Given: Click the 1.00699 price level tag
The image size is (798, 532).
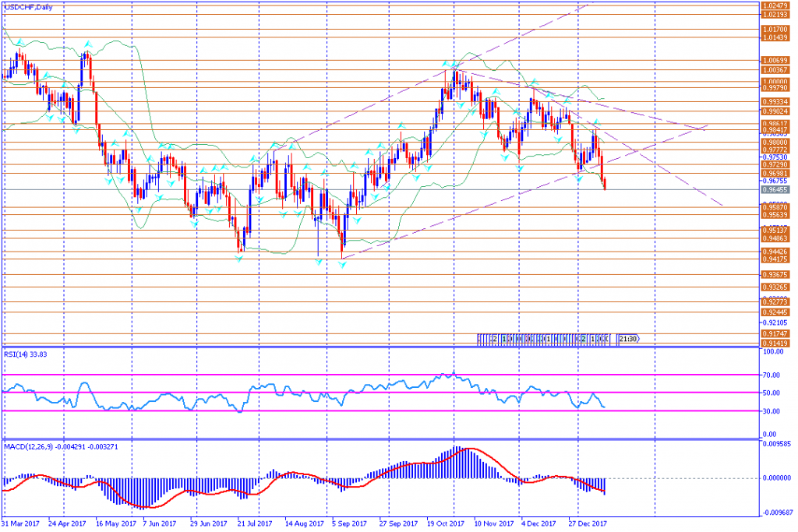Looking at the screenshot, I should pos(775,60).
